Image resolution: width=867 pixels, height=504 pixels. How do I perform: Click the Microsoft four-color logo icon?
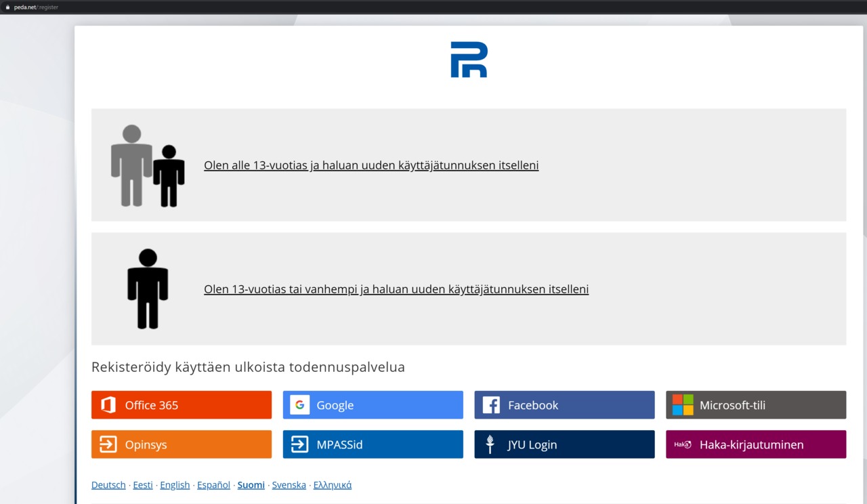tap(683, 405)
